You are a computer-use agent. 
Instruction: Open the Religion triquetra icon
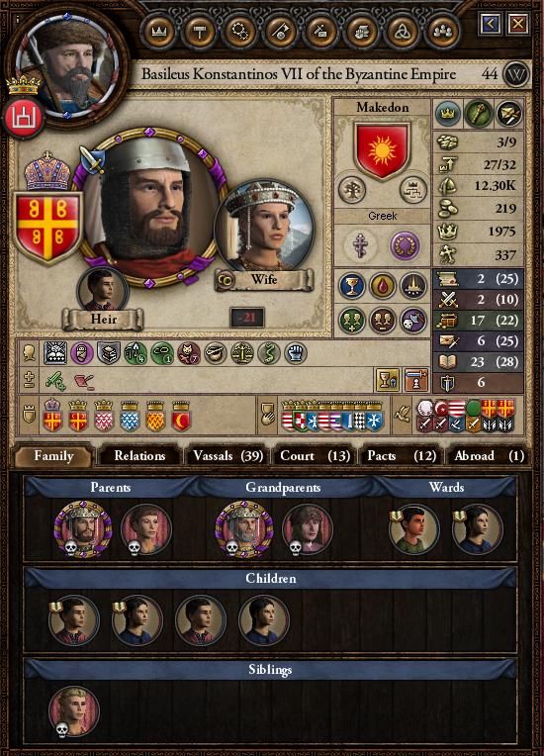pyautogui.click(x=402, y=32)
